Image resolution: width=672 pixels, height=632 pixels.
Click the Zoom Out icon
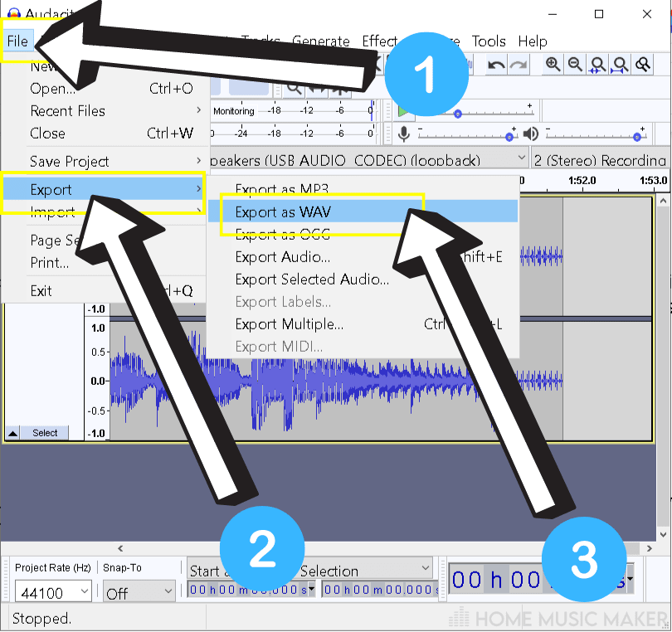point(575,65)
